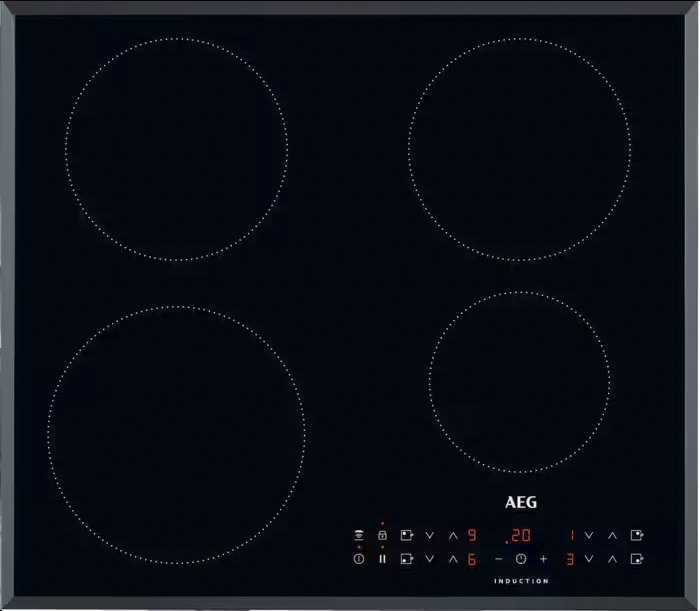
Task: Raise heat with up arrow beside 6
Action: click(453, 559)
